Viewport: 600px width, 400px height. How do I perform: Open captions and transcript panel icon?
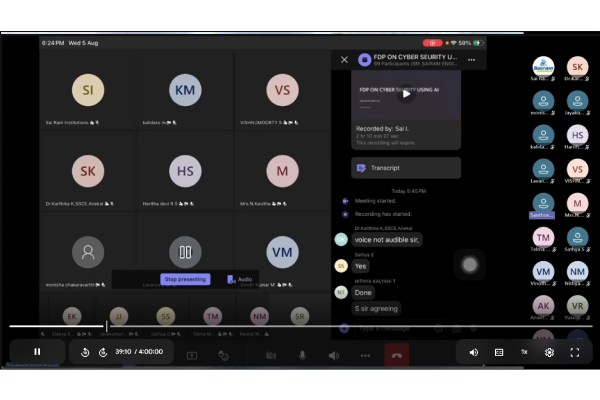[x=499, y=352]
